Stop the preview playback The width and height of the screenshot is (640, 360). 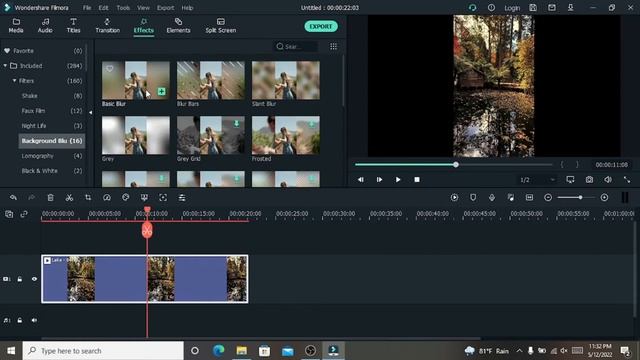tap(417, 180)
